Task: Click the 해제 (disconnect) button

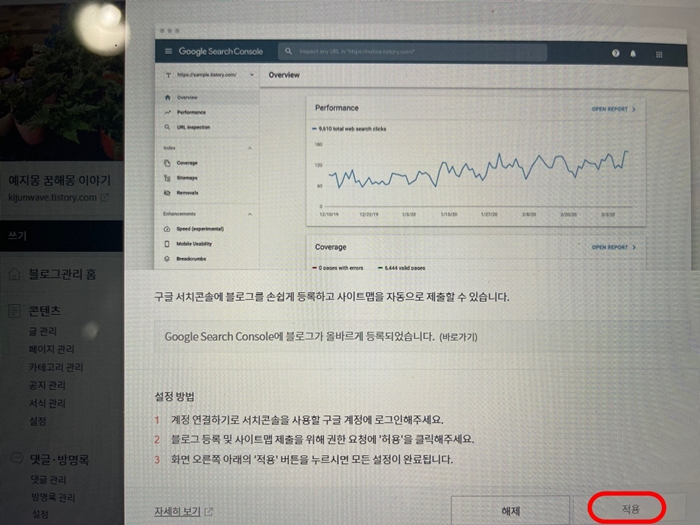Action: (x=510, y=510)
